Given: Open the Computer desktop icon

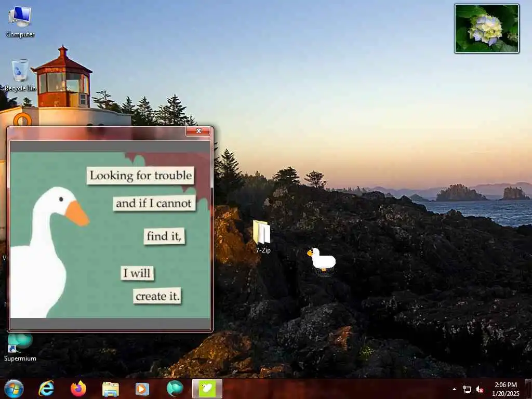Looking at the screenshot, I should 20,22.
